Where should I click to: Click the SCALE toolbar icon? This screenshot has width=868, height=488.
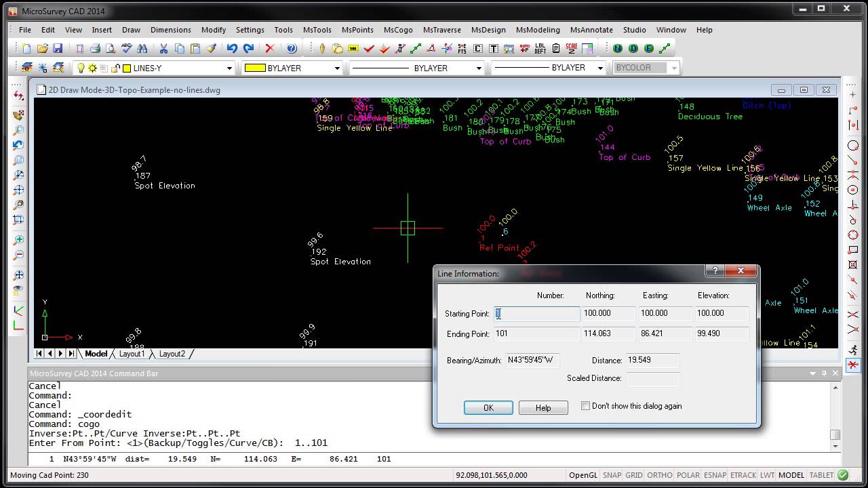point(571,49)
